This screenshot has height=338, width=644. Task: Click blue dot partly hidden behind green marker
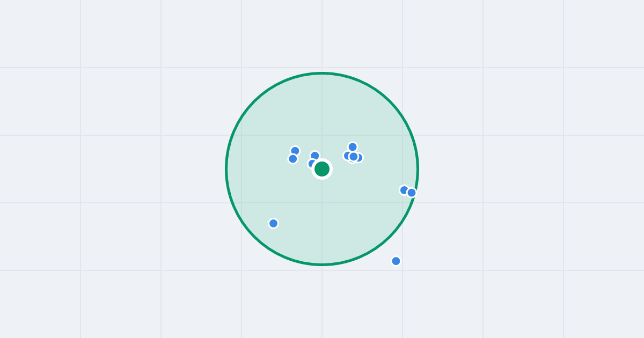(311, 163)
